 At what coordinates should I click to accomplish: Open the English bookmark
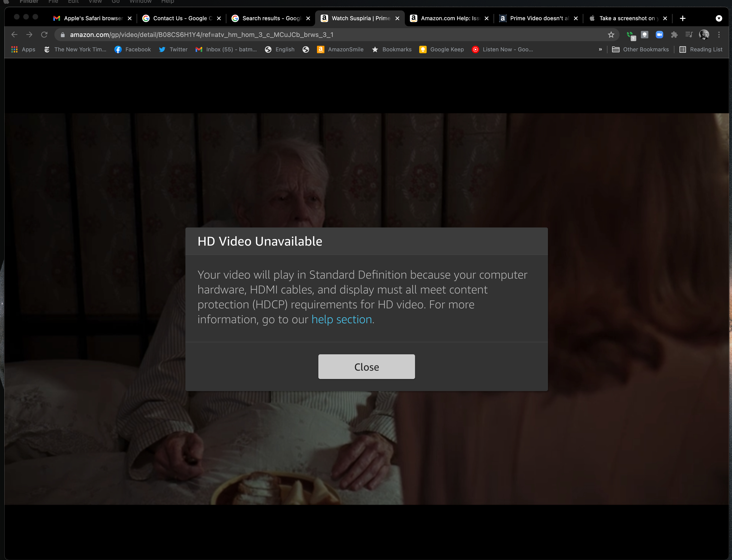[280, 49]
